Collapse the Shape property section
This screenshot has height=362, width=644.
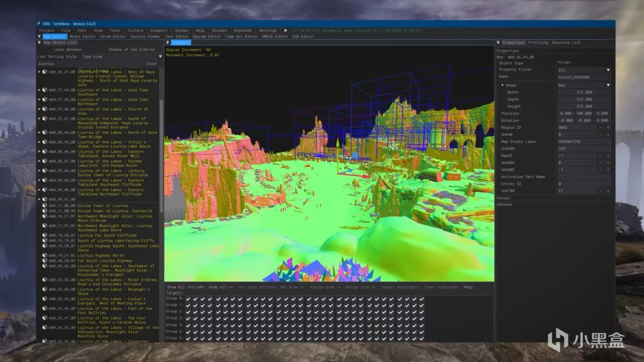point(502,85)
